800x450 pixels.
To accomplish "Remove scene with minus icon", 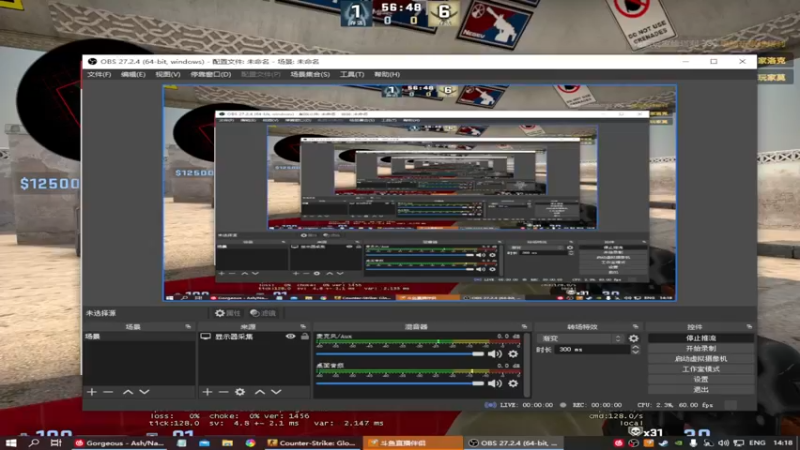I will (108, 392).
